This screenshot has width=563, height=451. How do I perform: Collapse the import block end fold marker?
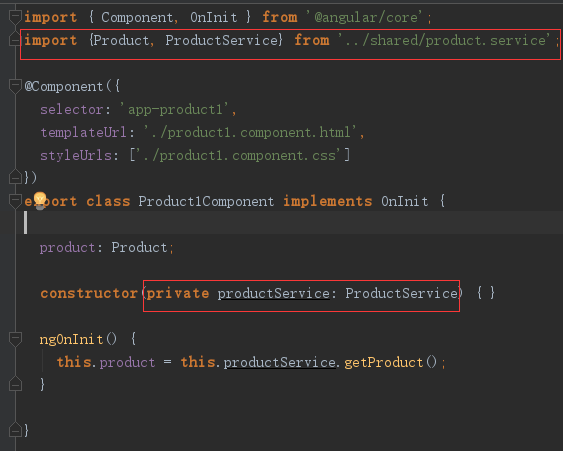pos(15,39)
